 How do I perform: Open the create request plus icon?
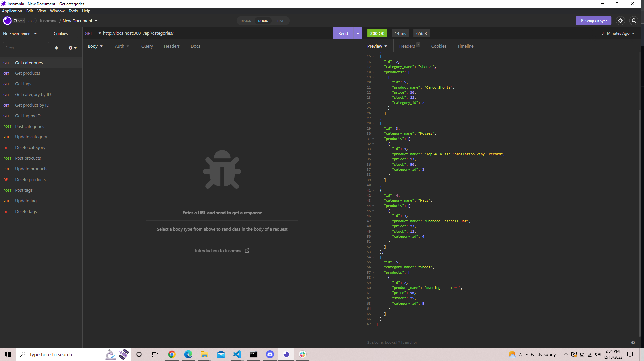point(72,48)
